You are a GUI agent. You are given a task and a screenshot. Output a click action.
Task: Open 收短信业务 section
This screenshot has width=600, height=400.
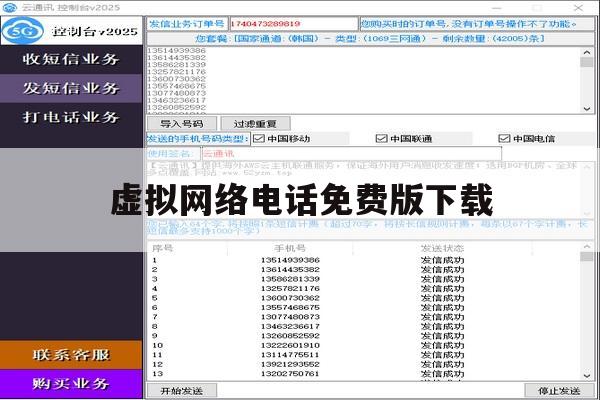71,59
